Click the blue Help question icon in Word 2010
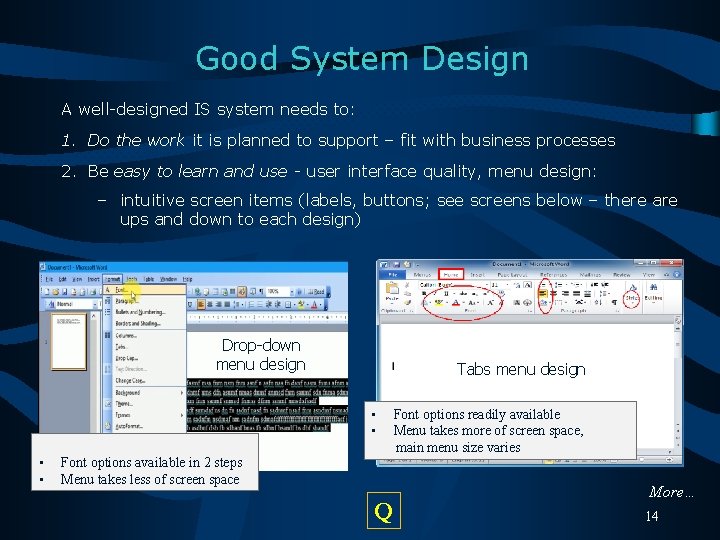Image resolution: width=720 pixels, height=540 pixels. coord(677,275)
